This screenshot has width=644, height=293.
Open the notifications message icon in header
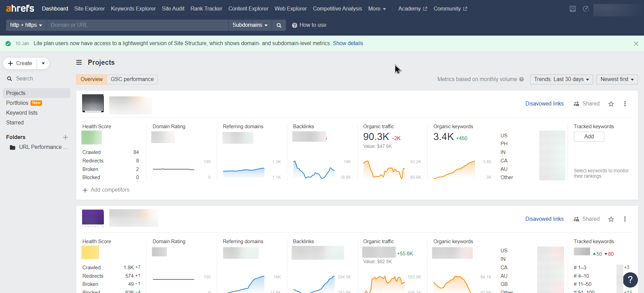[572, 9]
